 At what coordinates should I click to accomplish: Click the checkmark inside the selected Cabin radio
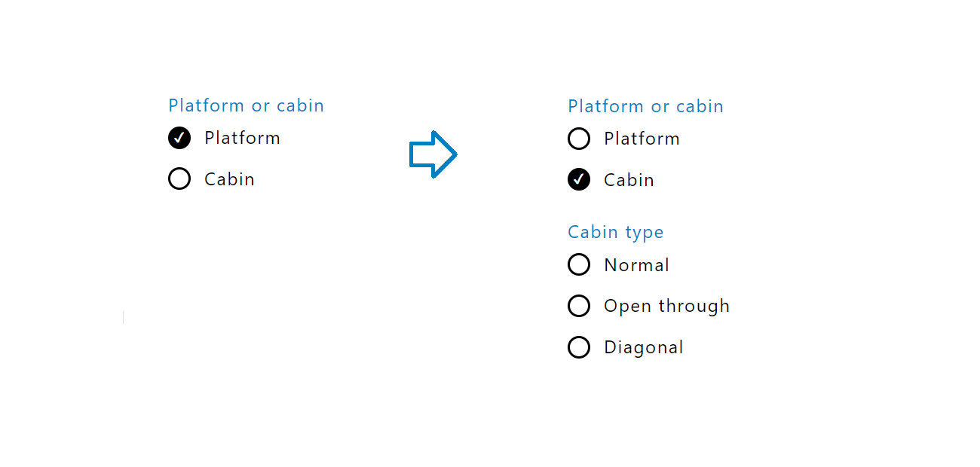[x=579, y=180]
